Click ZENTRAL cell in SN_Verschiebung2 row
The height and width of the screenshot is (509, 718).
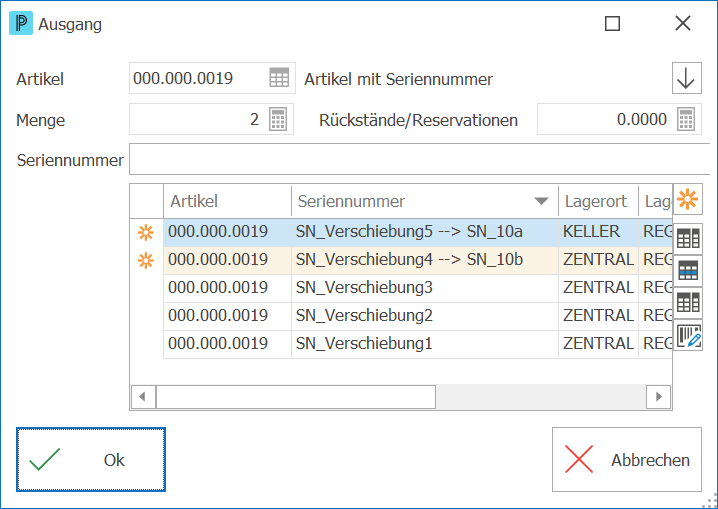coord(598,316)
